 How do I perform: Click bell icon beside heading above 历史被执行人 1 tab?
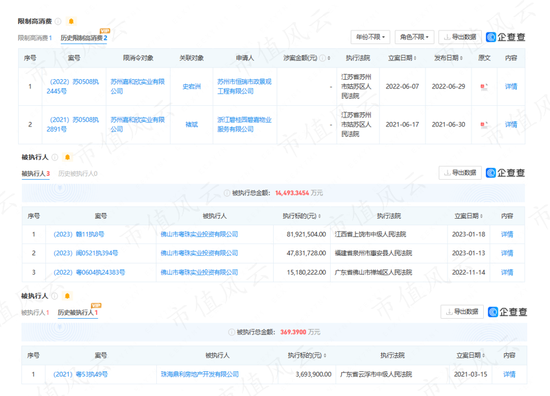[67, 296]
